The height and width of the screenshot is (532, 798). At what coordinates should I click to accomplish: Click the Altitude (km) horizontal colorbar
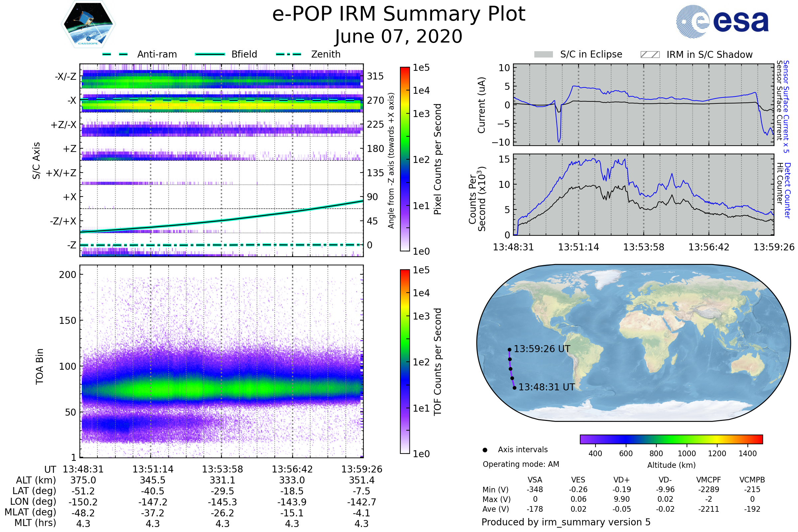pyautogui.click(x=671, y=439)
